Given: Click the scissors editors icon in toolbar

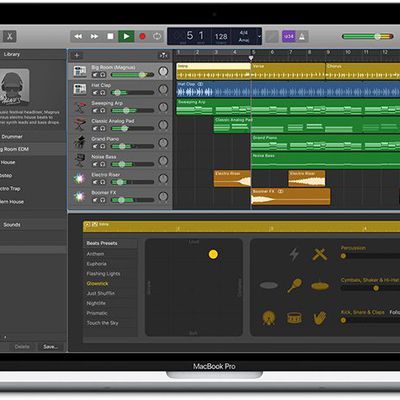Looking at the screenshot, I should 10,36.
